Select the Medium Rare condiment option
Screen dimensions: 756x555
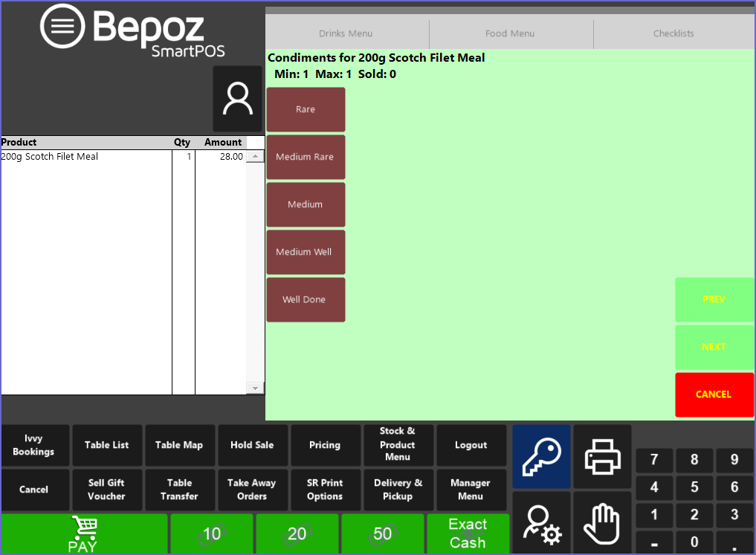[306, 158]
